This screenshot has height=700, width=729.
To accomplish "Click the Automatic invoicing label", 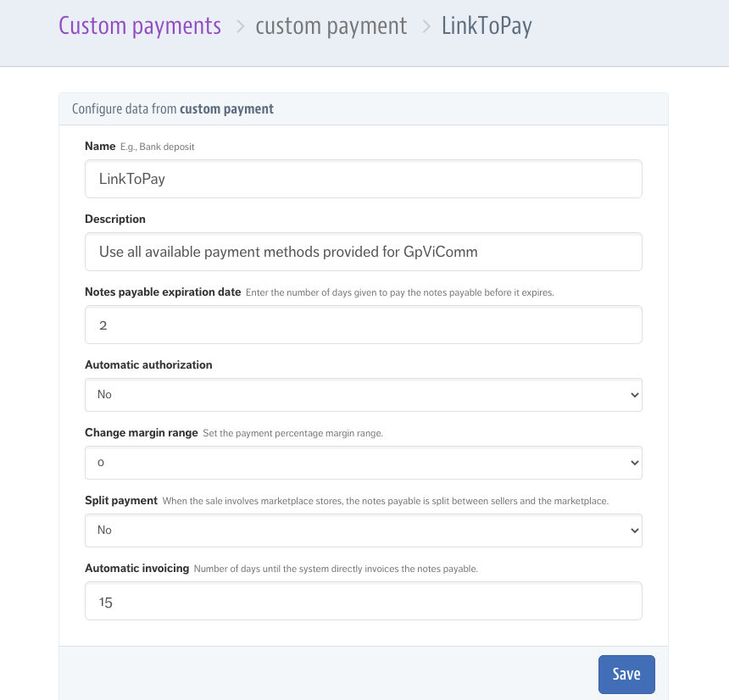I will (x=136, y=569).
